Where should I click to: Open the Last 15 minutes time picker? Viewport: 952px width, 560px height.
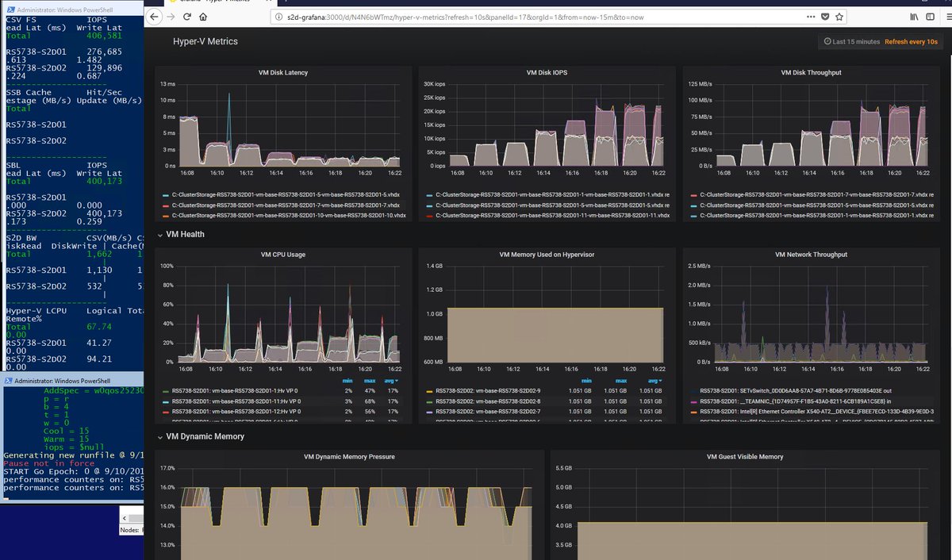[853, 41]
